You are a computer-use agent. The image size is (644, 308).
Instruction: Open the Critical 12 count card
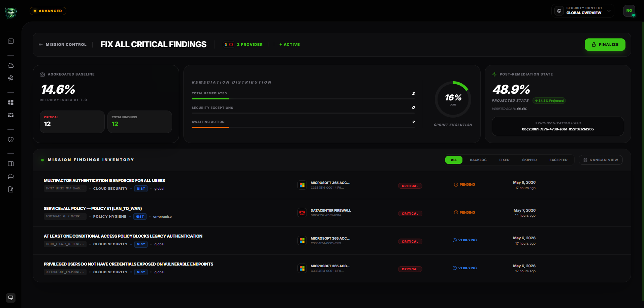72,122
